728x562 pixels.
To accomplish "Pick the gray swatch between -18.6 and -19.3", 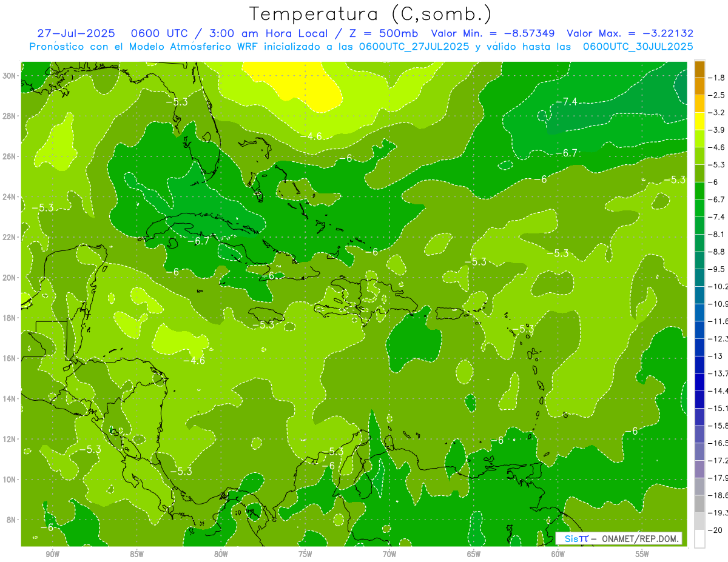I will 699,504.
